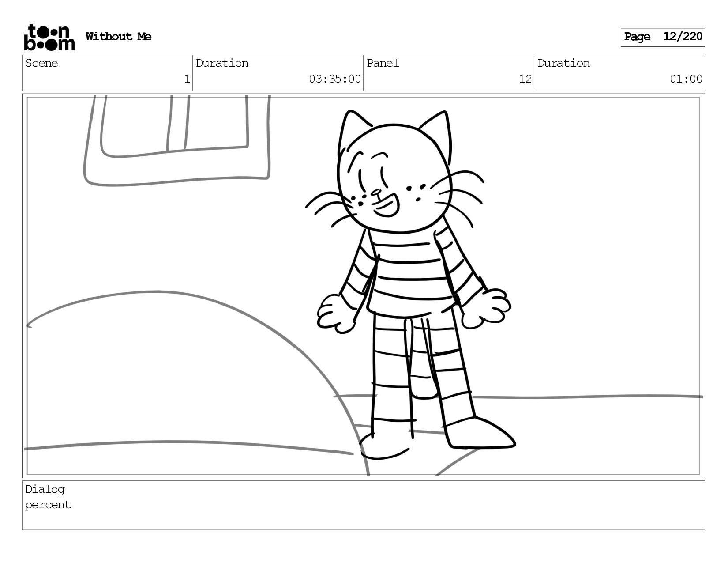This screenshot has width=728, height=563.
Task: Select the 'Without Me' project title
Action: click(x=118, y=37)
